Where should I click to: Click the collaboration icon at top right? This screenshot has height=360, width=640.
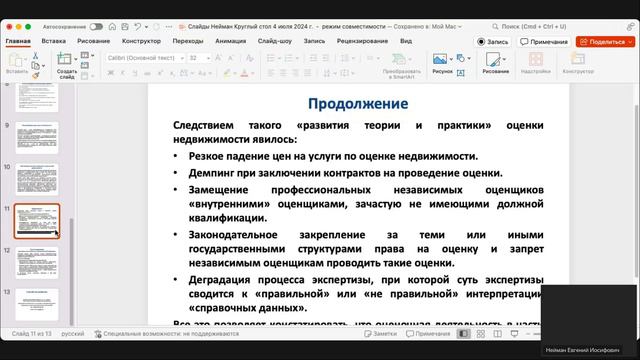(630, 27)
